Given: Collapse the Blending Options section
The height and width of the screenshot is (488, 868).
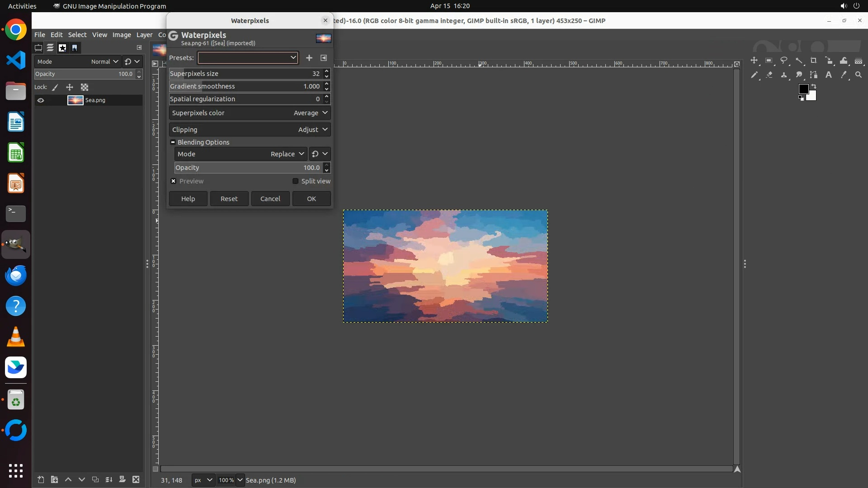Looking at the screenshot, I should 173,142.
